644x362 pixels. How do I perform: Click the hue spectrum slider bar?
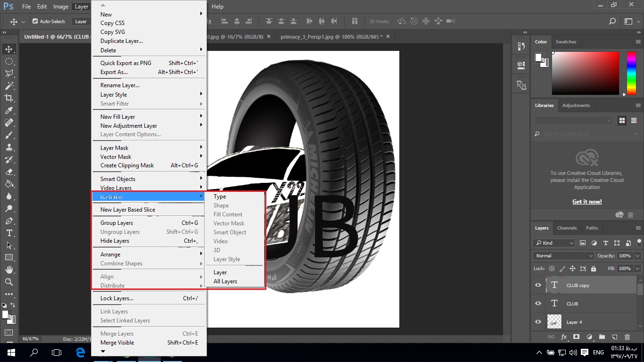pos(631,73)
